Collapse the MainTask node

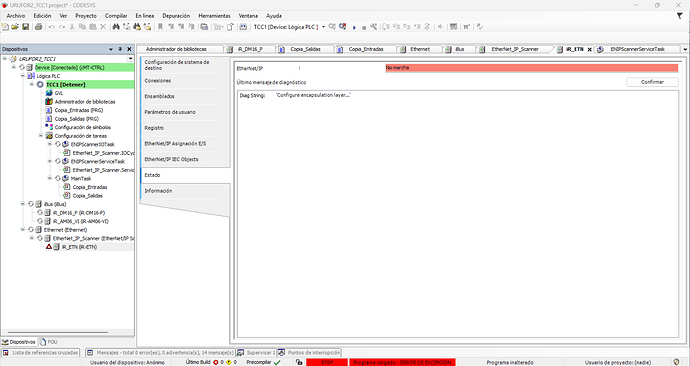tap(50, 178)
